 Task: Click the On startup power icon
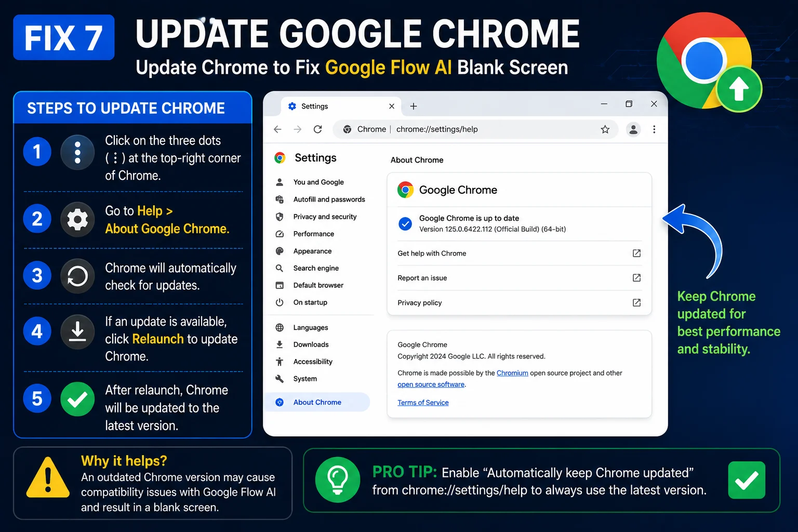tap(280, 302)
